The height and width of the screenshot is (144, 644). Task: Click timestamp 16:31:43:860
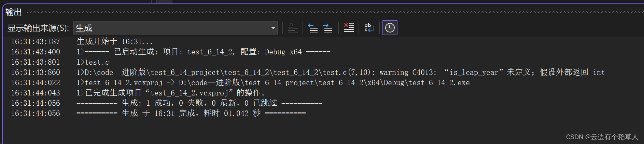click(x=36, y=73)
